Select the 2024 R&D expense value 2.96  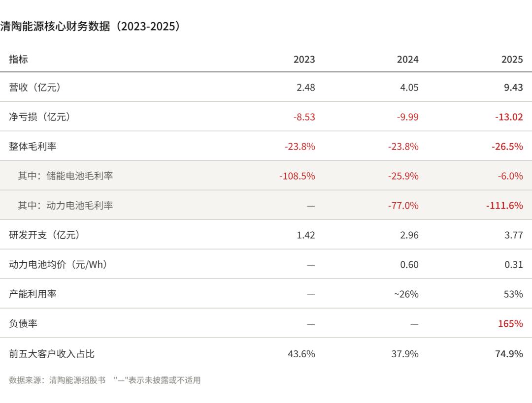pos(409,235)
